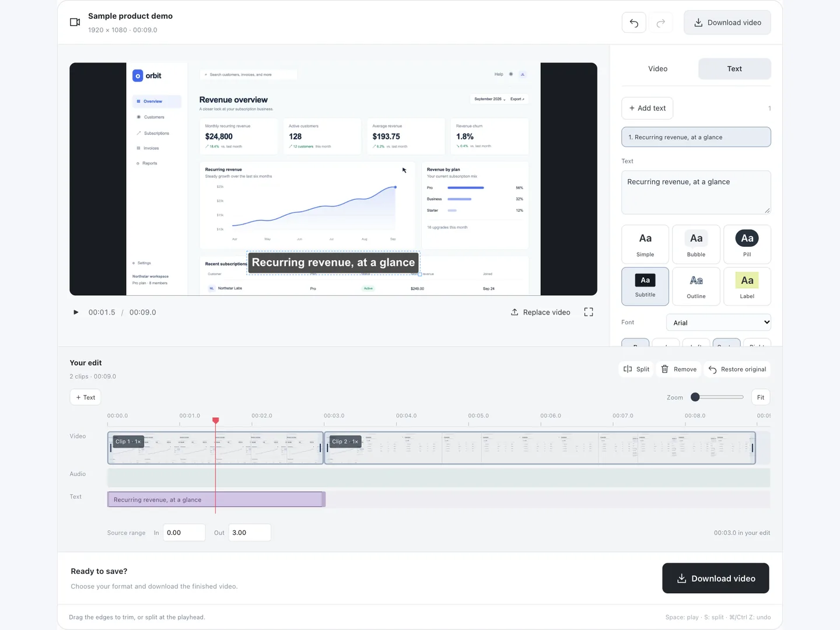The width and height of the screenshot is (840, 630).
Task: Click into the Text content textarea
Action: pos(696,192)
